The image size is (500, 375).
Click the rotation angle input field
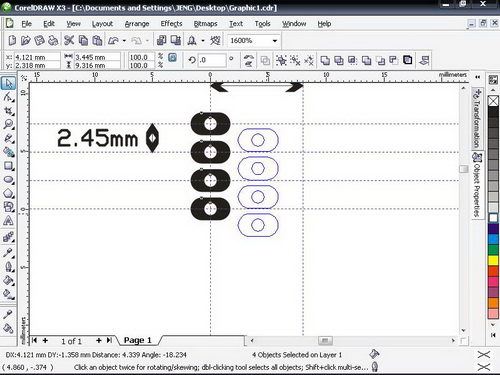tap(212, 60)
